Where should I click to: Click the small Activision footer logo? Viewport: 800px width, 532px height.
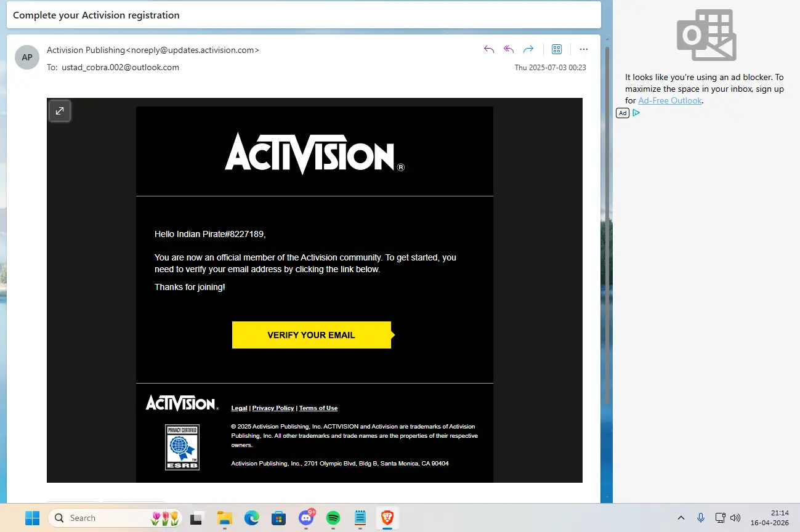coord(182,403)
